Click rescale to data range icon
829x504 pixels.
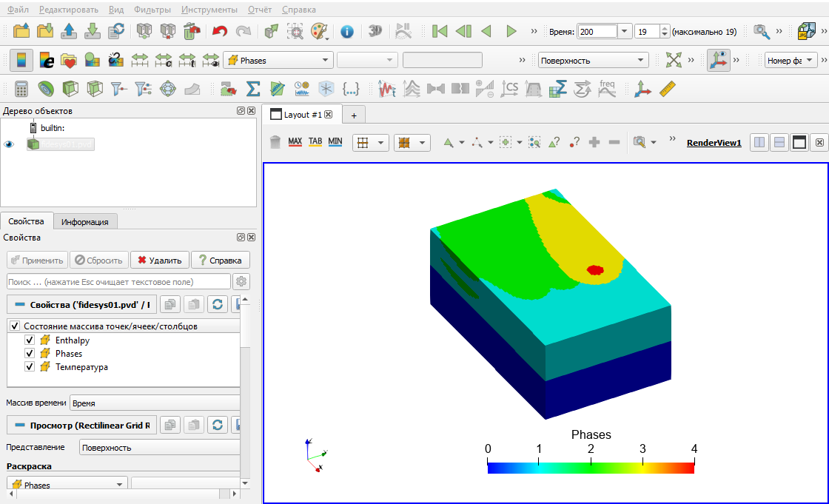coord(140,60)
